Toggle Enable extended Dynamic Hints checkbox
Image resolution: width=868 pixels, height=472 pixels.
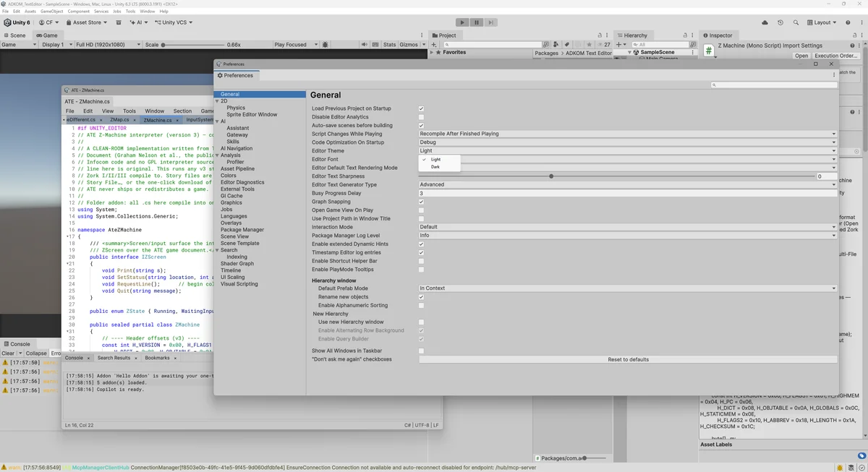pos(422,244)
